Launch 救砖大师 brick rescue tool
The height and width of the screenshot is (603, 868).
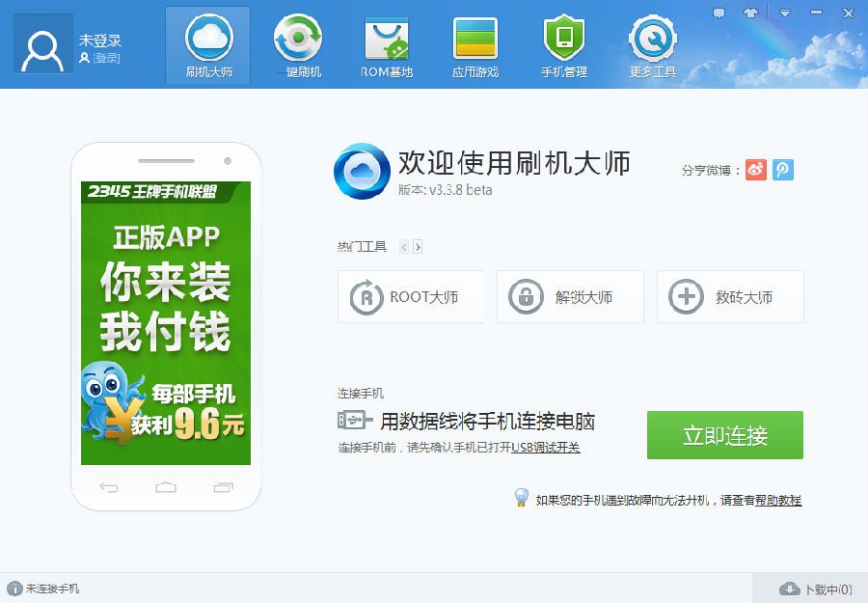click(730, 297)
